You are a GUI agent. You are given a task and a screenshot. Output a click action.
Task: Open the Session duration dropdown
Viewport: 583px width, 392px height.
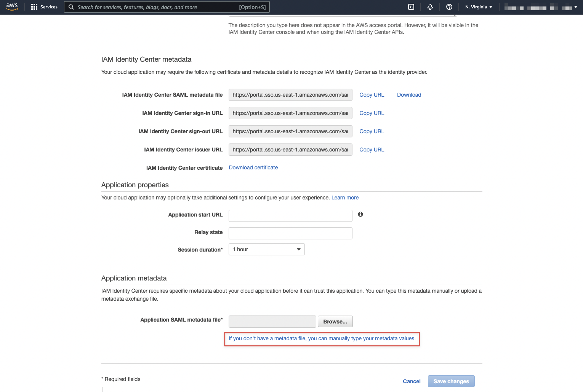(x=266, y=249)
